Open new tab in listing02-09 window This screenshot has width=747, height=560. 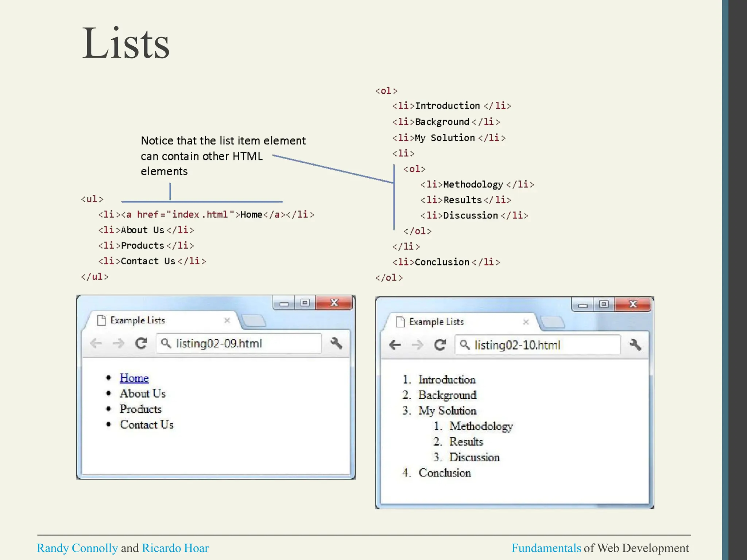[254, 321]
